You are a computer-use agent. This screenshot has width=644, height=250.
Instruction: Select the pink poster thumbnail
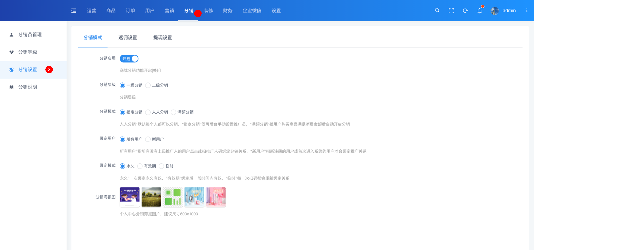tap(215, 197)
